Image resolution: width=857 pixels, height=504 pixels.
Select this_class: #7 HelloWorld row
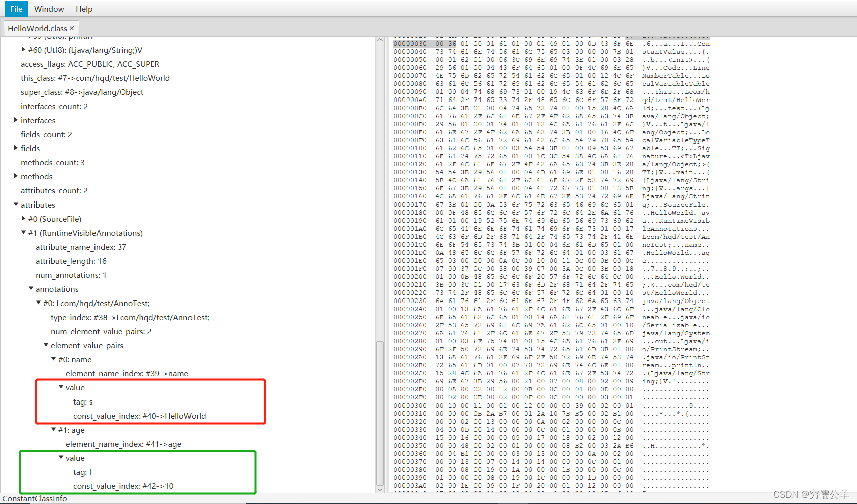click(95, 78)
